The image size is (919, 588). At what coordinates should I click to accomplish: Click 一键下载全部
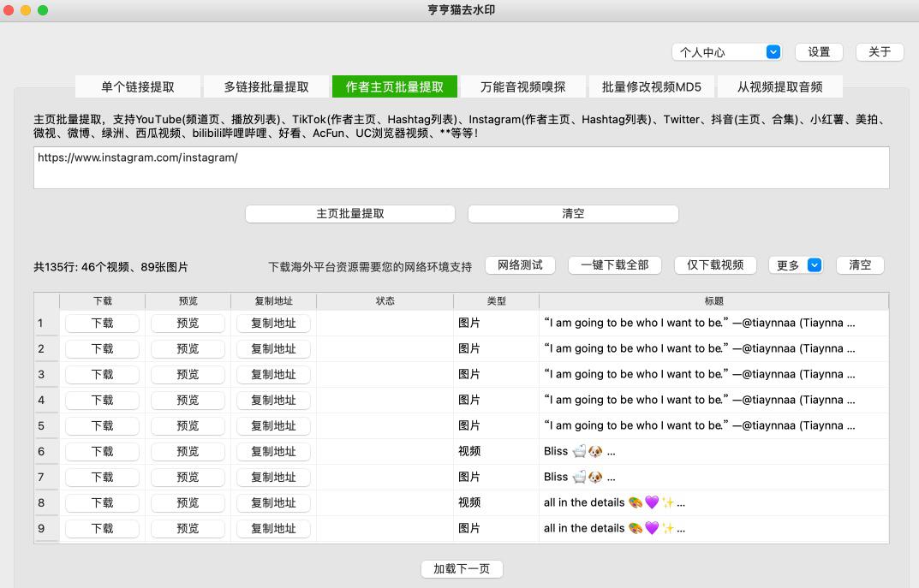615,265
